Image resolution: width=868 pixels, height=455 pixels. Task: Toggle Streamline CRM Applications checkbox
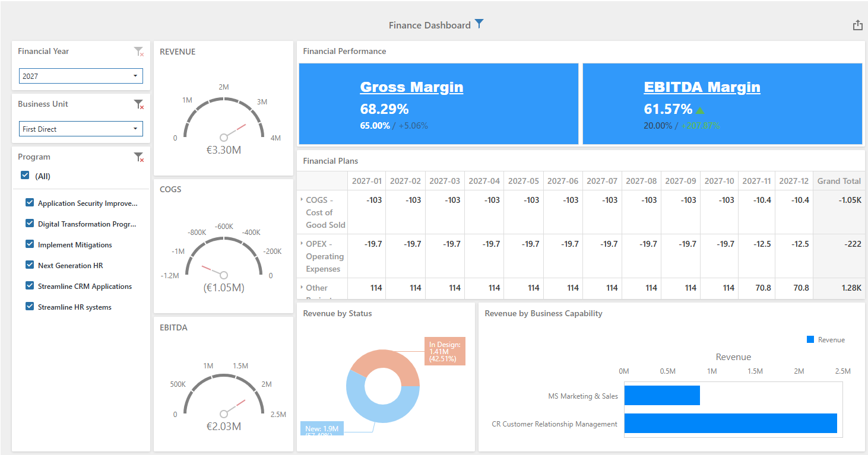tap(30, 285)
